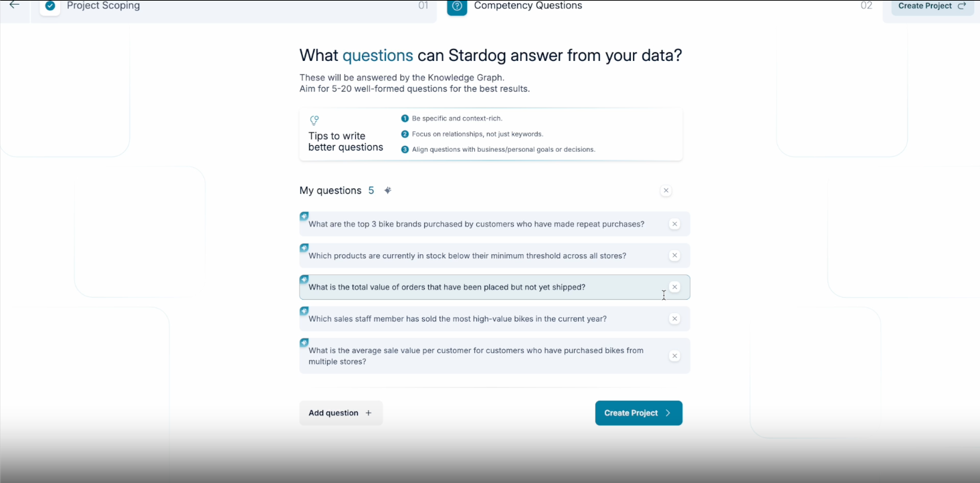Clear all questions with the header X icon
The image size is (980, 483).
pyautogui.click(x=666, y=191)
